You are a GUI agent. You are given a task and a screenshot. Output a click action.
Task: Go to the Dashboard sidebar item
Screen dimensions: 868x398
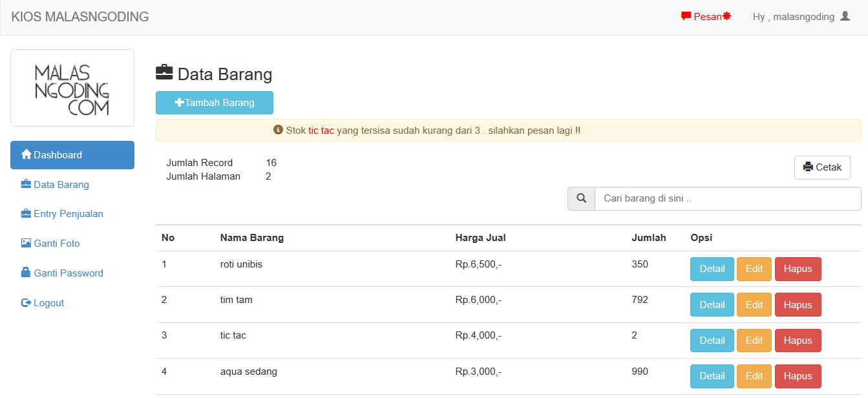click(x=72, y=155)
